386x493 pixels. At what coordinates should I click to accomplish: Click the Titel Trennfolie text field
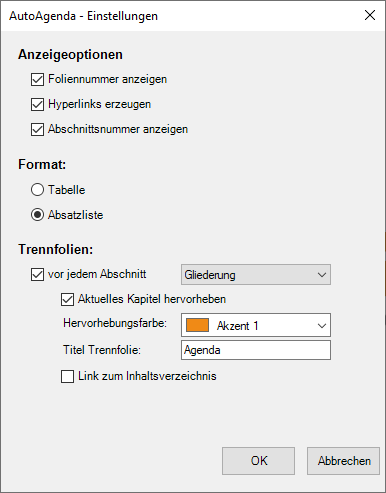tap(256, 350)
